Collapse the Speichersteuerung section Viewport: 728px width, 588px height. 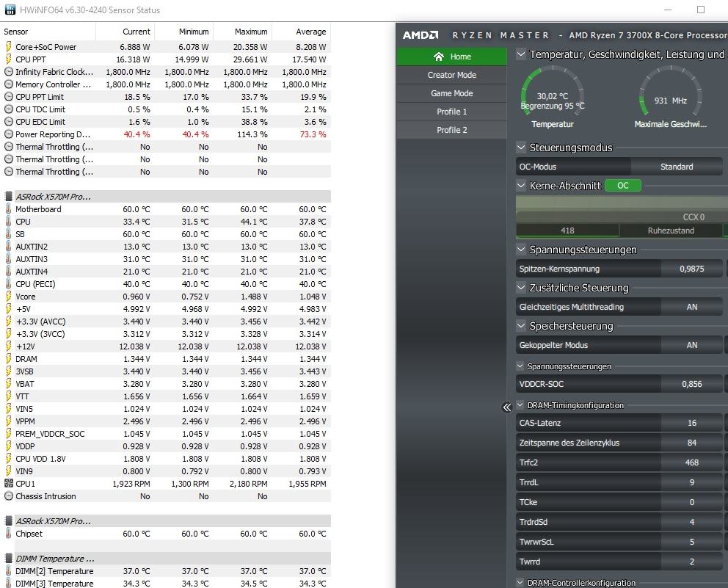click(x=521, y=326)
